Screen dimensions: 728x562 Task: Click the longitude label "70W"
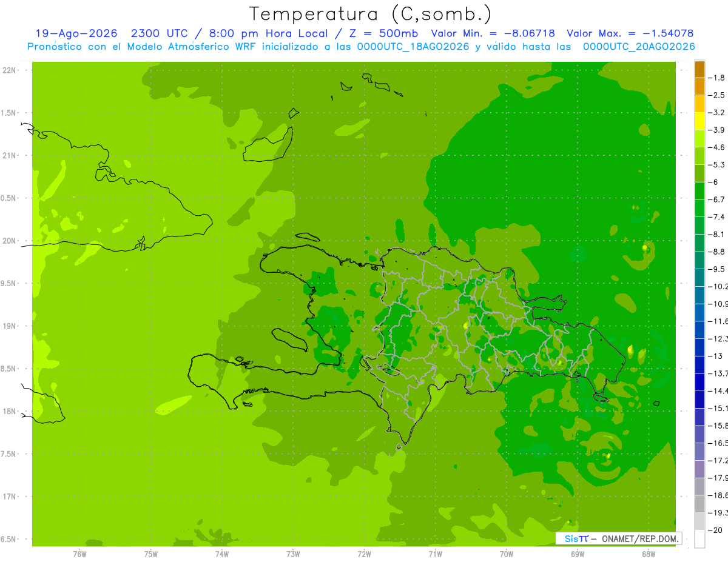coord(507,554)
